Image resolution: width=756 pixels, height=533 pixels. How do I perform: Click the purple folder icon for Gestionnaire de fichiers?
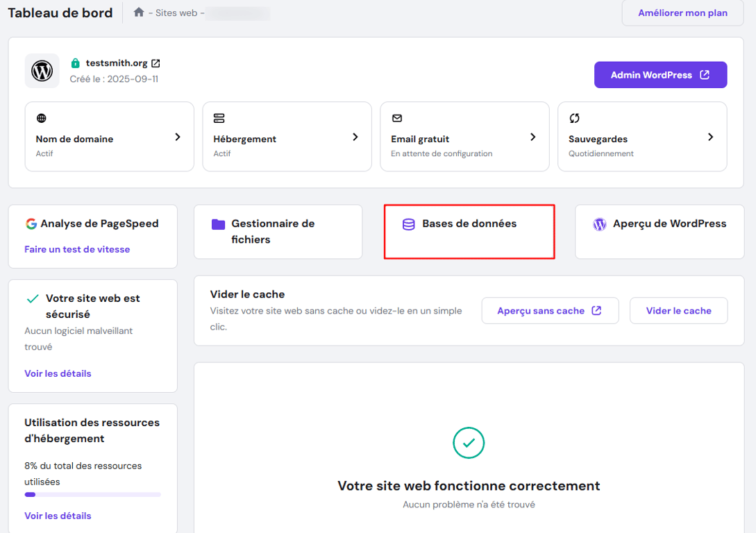pyautogui.click(x=217, y=223)
